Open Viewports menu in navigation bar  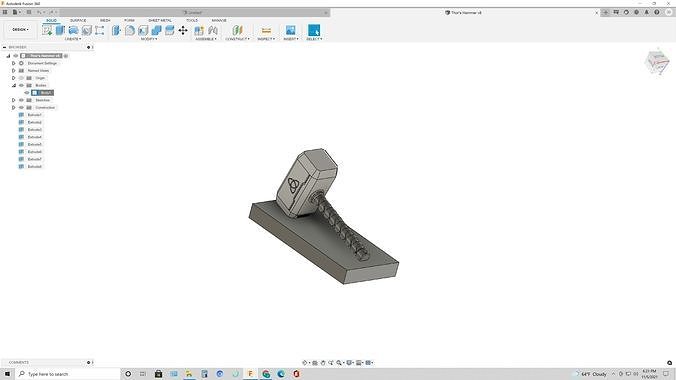369,363
